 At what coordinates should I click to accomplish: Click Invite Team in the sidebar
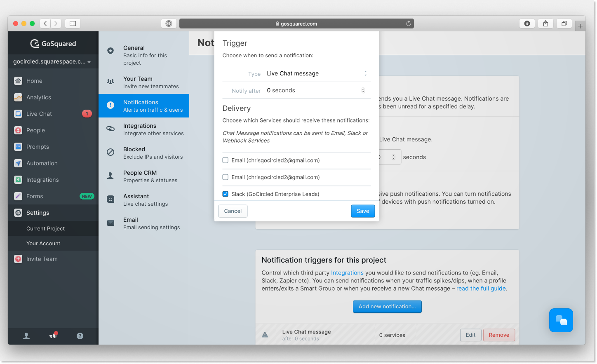tap(53, 259)
